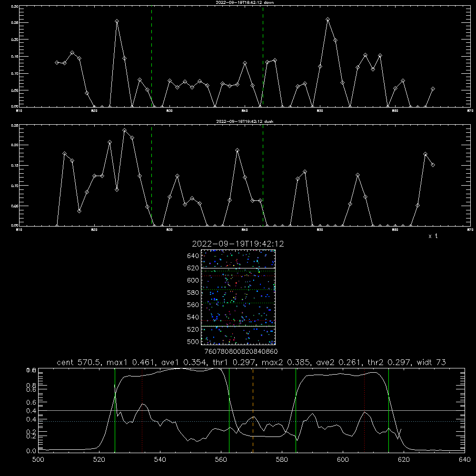Screen dimensions: 476x476
Task: Click the orange dashed center line in bottom plot
Action: point(253,410)
